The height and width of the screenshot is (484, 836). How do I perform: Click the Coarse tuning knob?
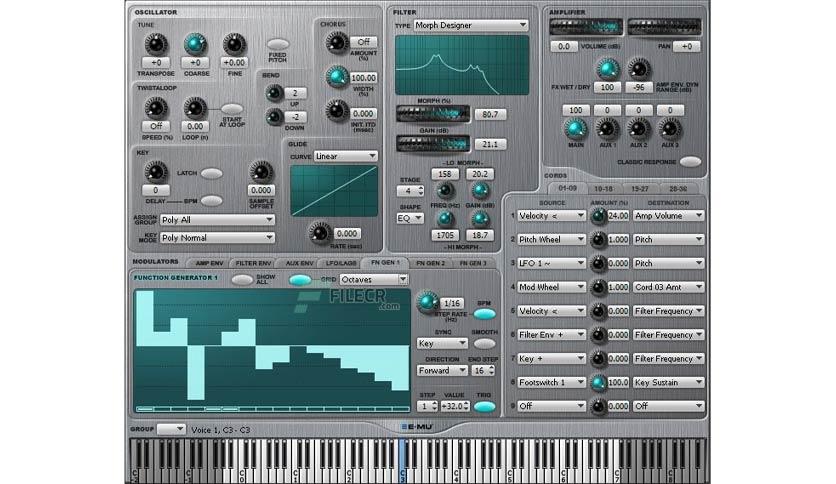point(195,45)
